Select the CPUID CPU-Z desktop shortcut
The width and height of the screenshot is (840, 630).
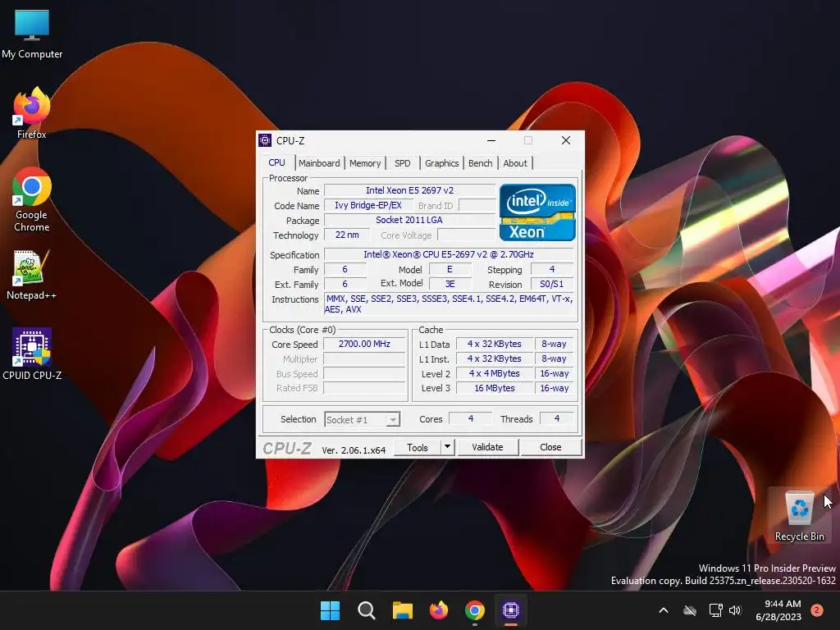click(x=32, y=354)
